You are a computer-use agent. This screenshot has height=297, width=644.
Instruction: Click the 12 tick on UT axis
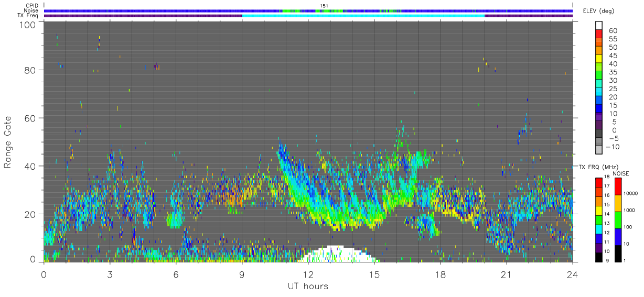pos(308,274)
